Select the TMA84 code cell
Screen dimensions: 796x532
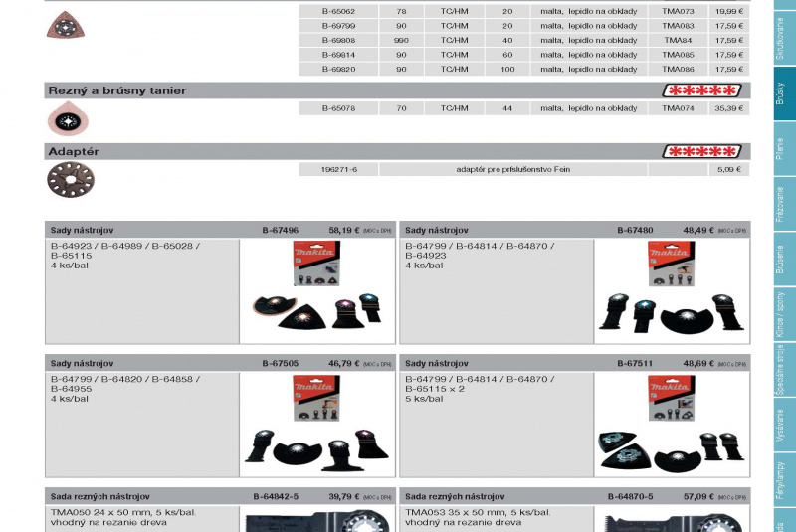tap(679, 40)
